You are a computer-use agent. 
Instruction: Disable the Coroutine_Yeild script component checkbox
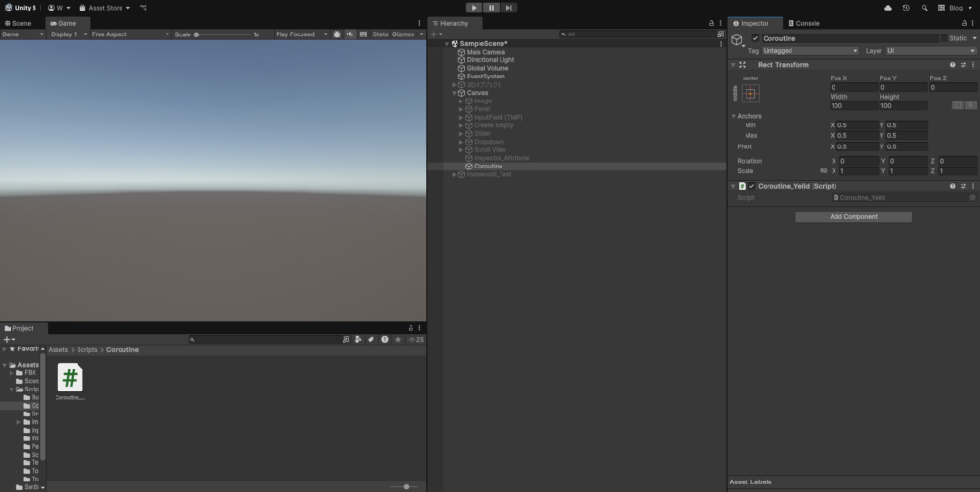coord(752,186)
